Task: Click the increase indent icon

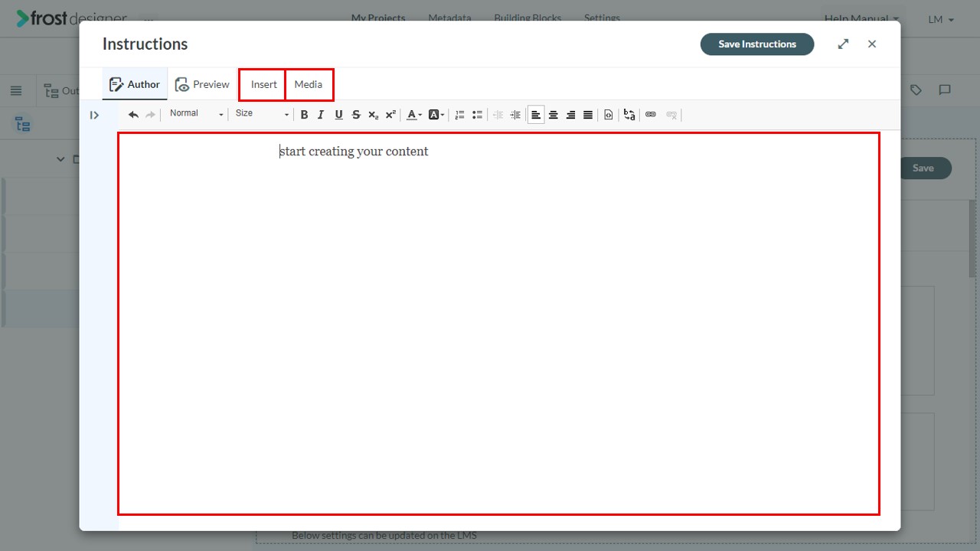Action: (x=515, y=115)
